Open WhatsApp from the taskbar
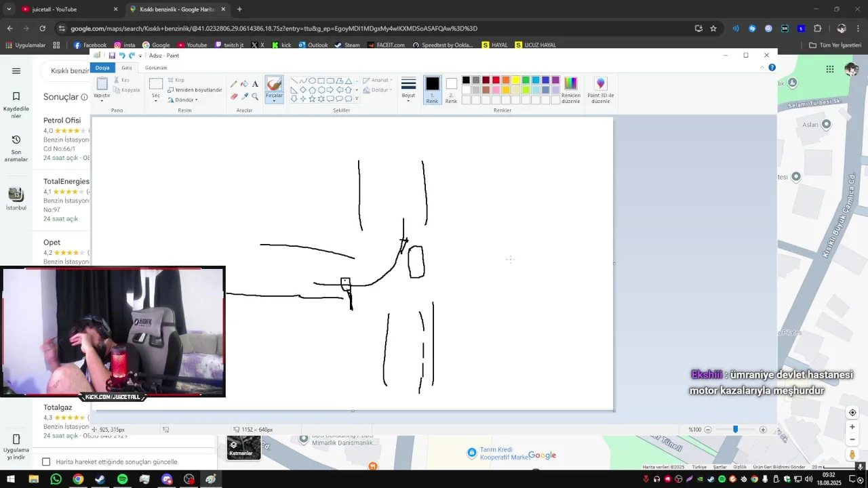Screen dimensions: 868x488 tap(56, 479)
